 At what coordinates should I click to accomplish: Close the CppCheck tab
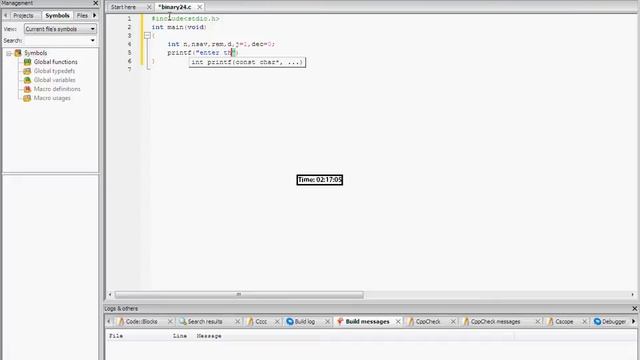(453, 322)
